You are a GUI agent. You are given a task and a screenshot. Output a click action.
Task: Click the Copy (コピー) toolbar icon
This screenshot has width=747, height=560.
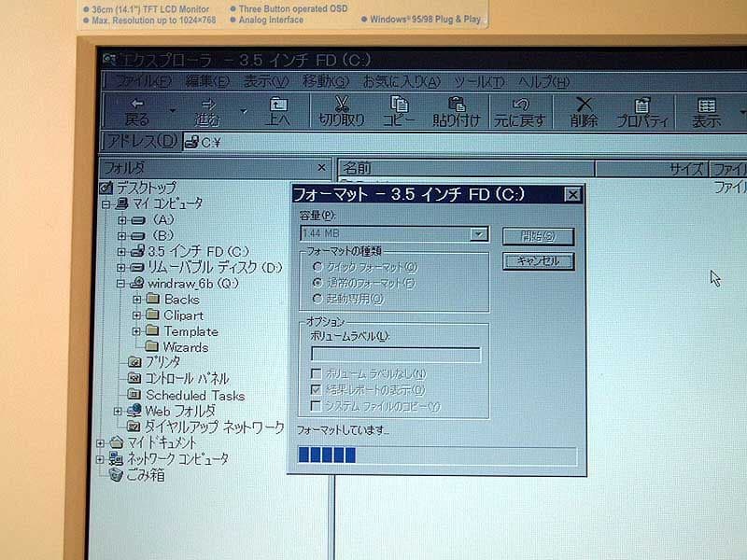point(398,107)
